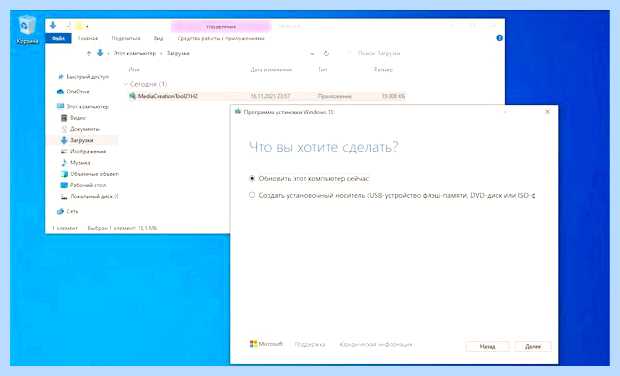
Task: Open the Файл tab in Explorer
Action: (x=59, y=38)
